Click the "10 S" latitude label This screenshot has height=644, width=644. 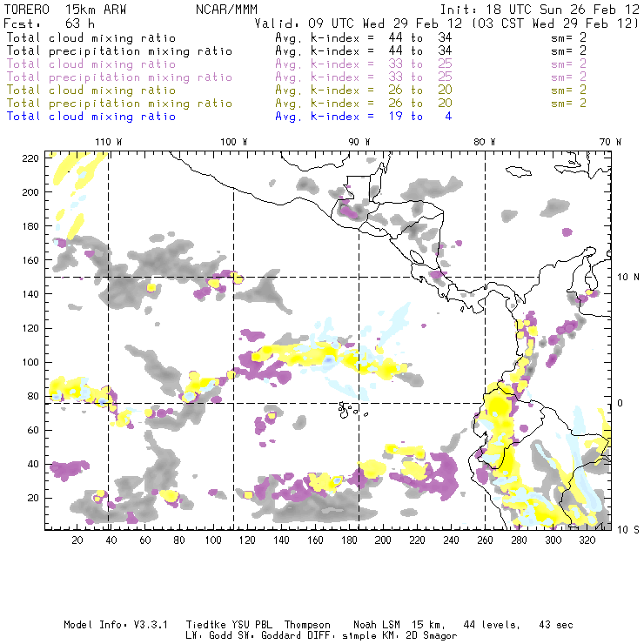[x=628, y=530]
